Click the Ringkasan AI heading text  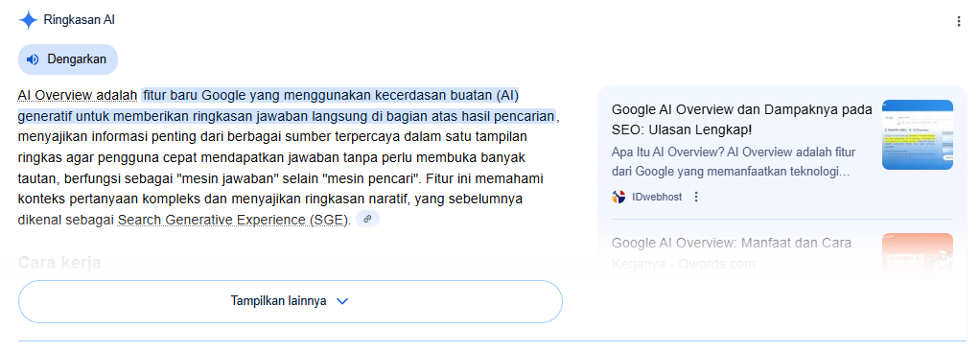click(80, 20)
